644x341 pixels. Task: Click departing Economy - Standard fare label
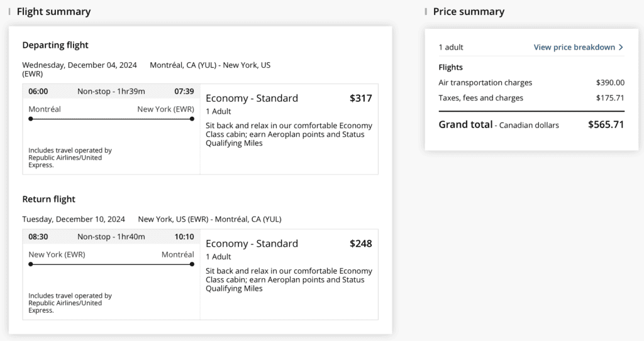coord(252,98)
